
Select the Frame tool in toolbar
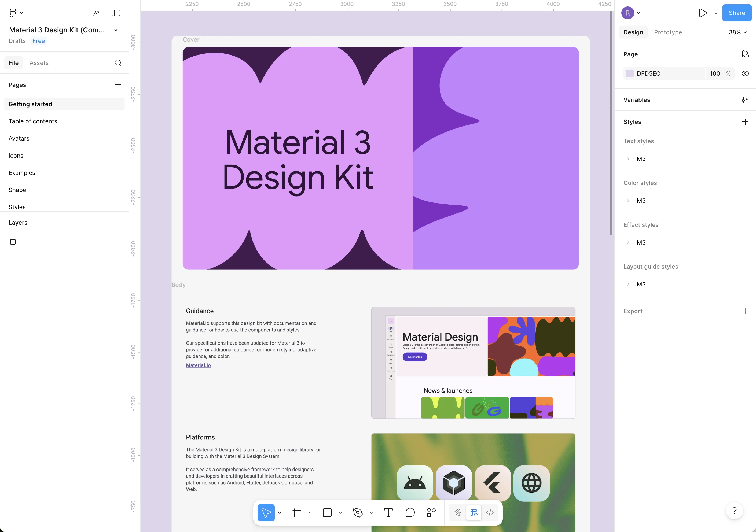[x=296, y=513]
